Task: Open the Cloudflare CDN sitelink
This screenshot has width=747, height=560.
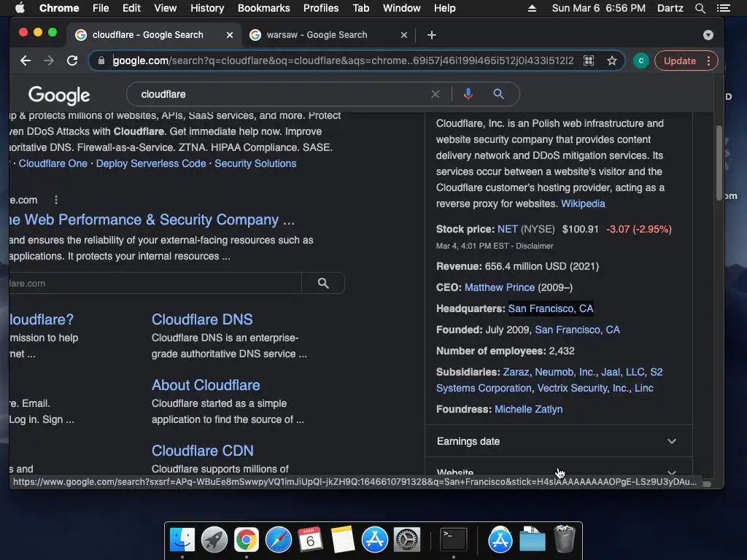Action: pyautogui.click(x=203, y=451)
